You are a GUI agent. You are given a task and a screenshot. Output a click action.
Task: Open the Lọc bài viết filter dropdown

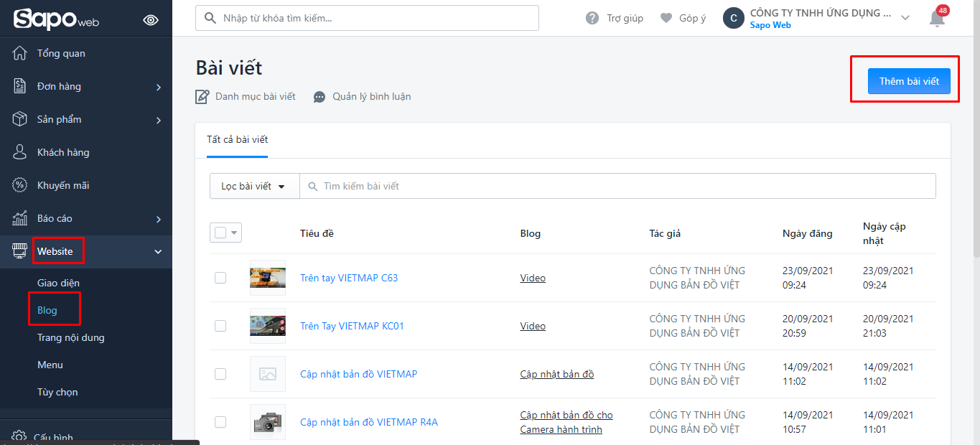point(254,186)
